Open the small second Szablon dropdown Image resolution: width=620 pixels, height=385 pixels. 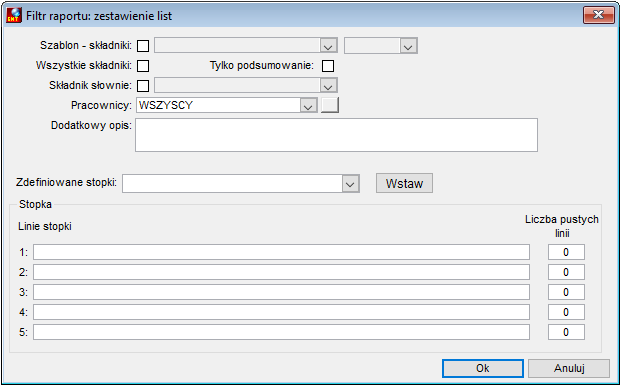point(408,46)
